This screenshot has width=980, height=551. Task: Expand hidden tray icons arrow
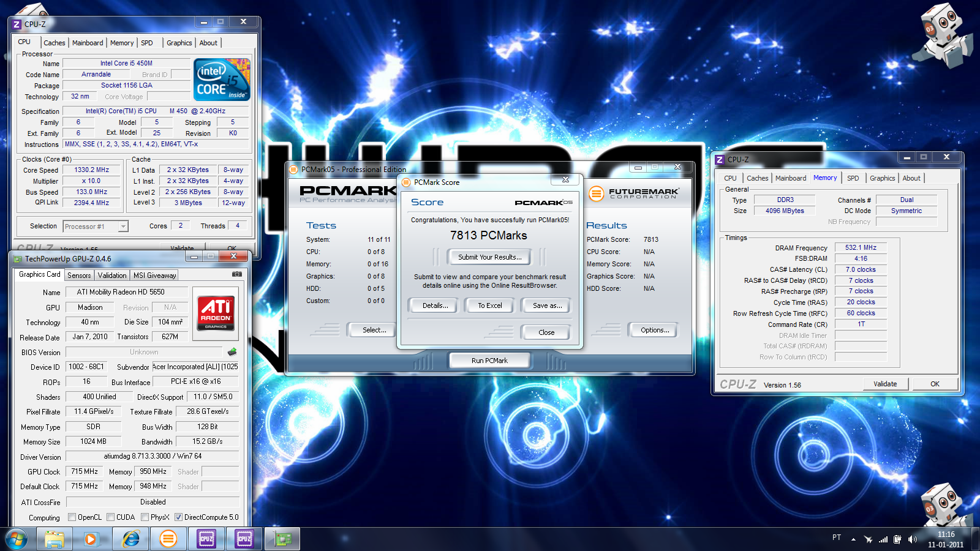(x=853, y=539)
